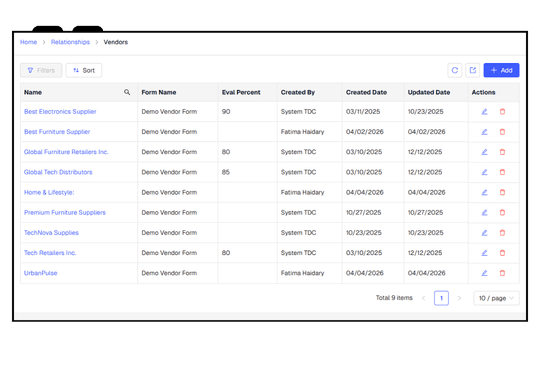Click eval percent 80 in Tech Retailers row
The width and height of the screenshot is (540, 384).
point(226,253)
